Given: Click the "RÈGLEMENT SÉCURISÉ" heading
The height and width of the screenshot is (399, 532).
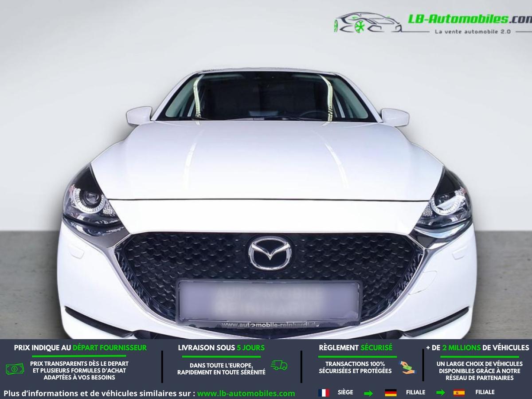Looking at the screenshot, I should [x=356, y=348].
